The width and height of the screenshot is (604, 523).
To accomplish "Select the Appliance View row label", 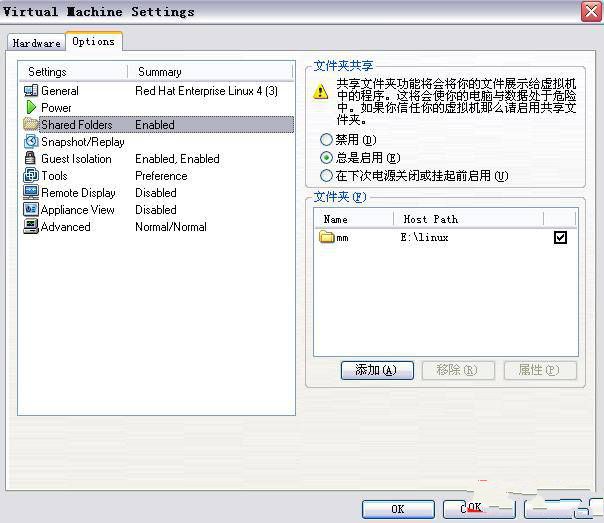I will pyautogui.click(x=77, y=210).
